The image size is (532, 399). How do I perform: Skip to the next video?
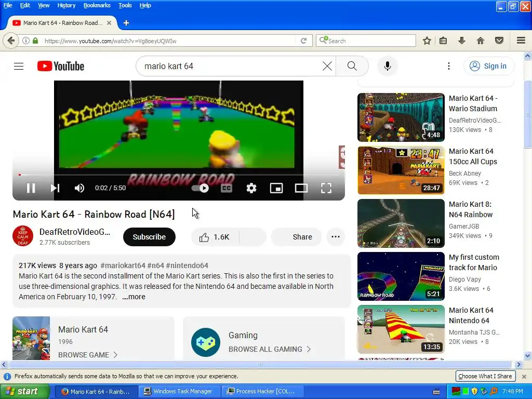point(55,188)
